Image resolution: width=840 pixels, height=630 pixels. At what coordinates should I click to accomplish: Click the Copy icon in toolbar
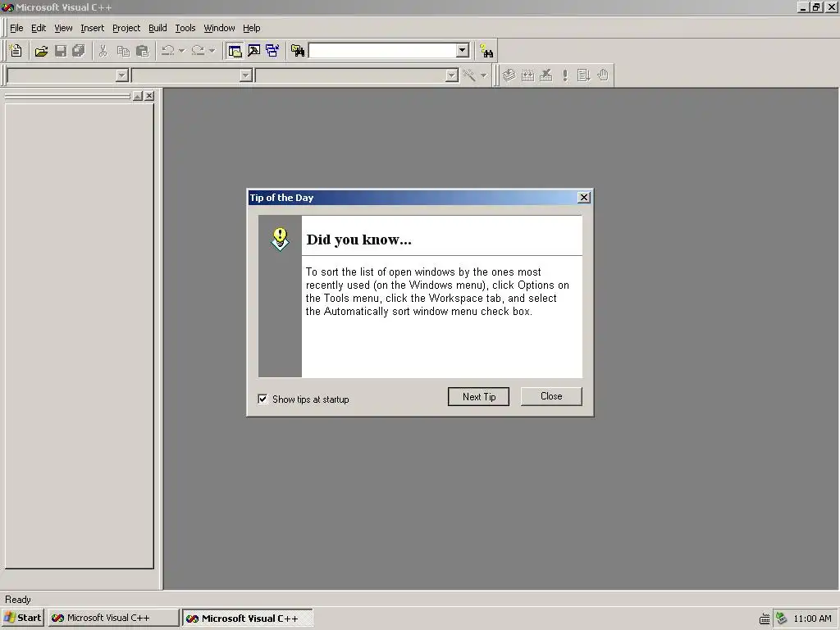pos(123,51)
